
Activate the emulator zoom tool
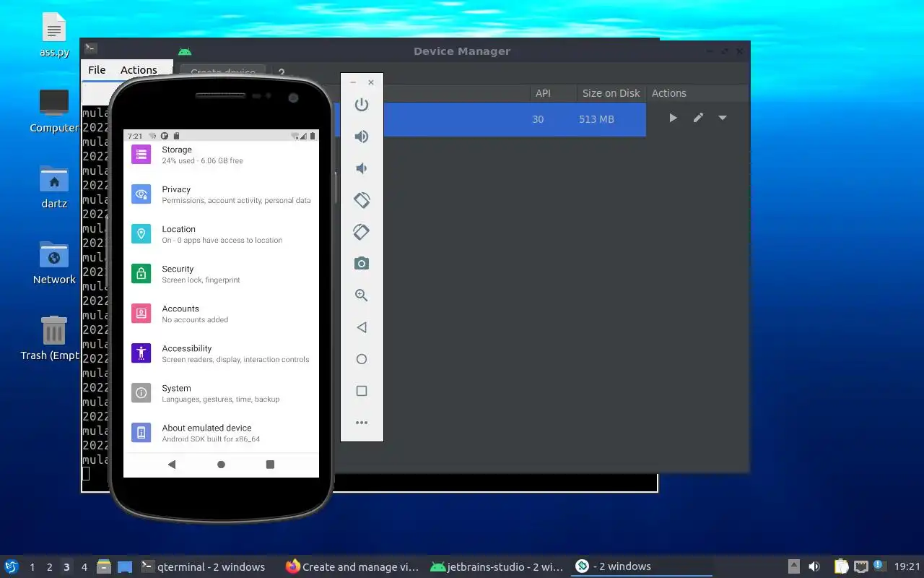(362, 296)
